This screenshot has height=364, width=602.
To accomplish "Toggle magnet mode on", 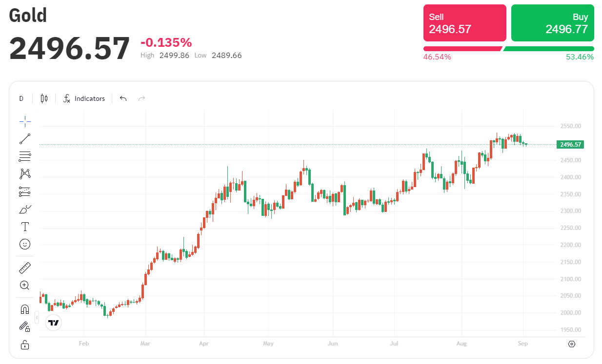I will [x=25, y=309].
